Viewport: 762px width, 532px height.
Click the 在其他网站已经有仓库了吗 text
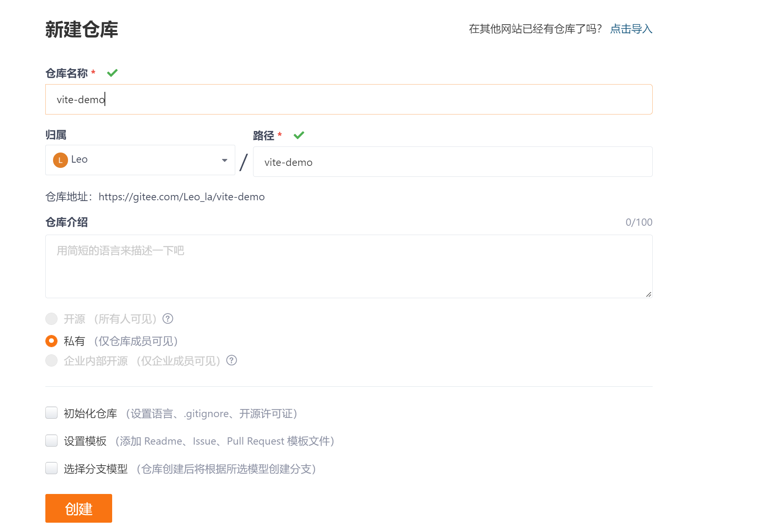(536, 29)
